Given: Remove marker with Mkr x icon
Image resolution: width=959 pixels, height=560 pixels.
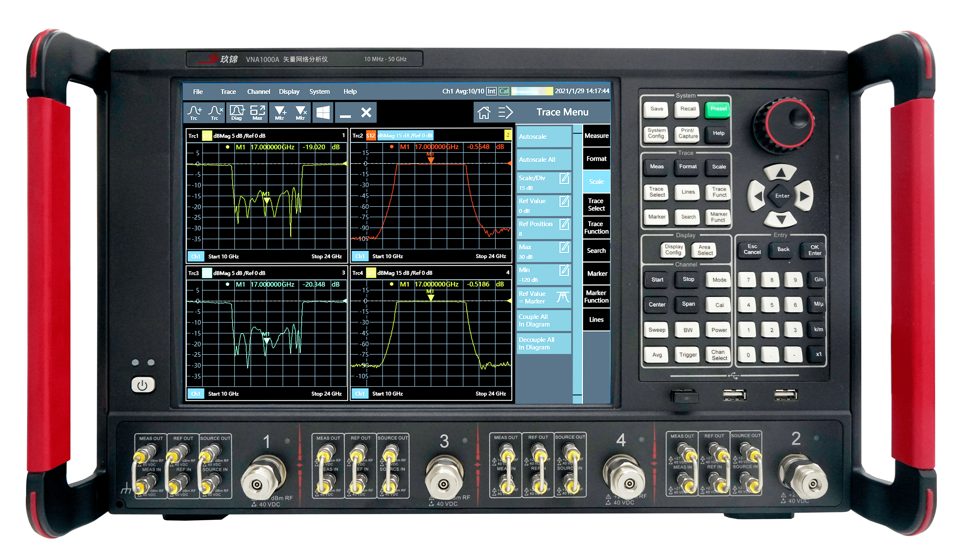Looking at the screenshot, I should pyautogui.click(x=301, y=113).
